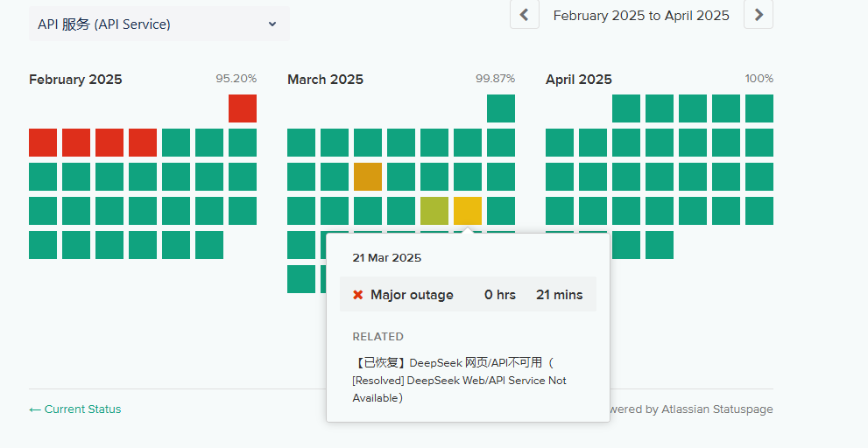The image size is (868, 448).
Task: Click the yellow square above the 21 Mar tooltip
Action: point(467,211)
